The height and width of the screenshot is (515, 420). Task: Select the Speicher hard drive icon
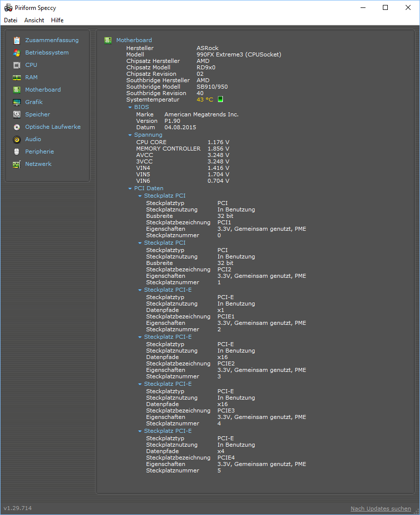pos(17,114)
